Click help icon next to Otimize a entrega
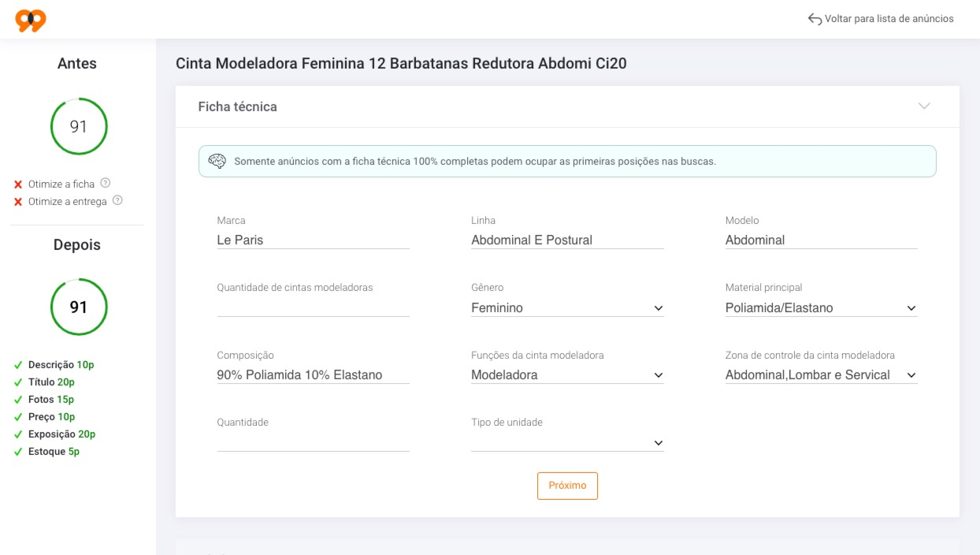 point(117,200)
